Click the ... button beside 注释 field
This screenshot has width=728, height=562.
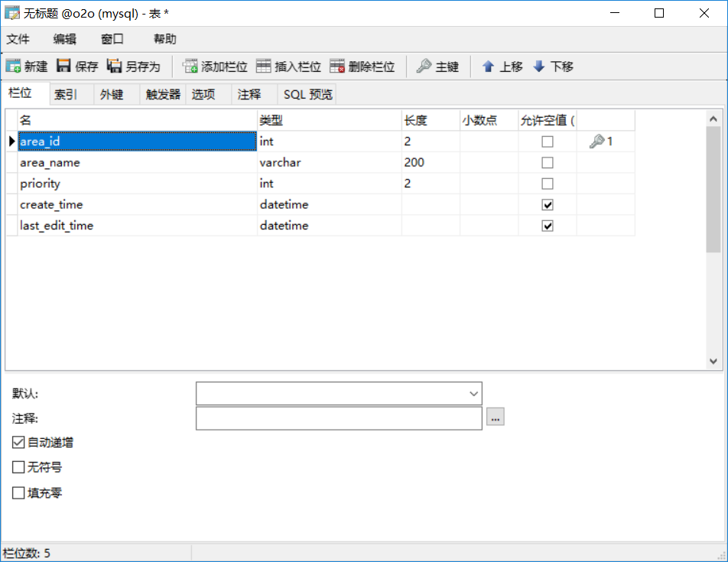pyautogui.click(x=496, y=417)
